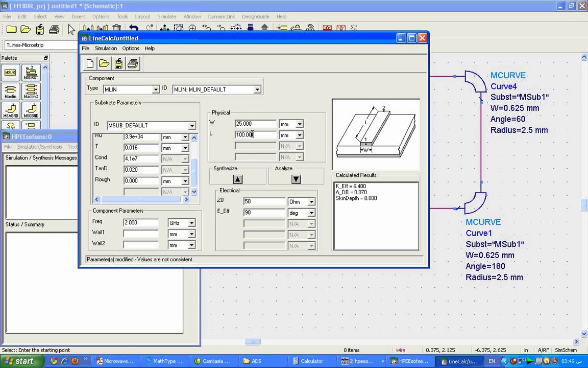Click the trash delete icon in schematic toolbar
This screenshot has width=588, height=368.
[116, 28]
